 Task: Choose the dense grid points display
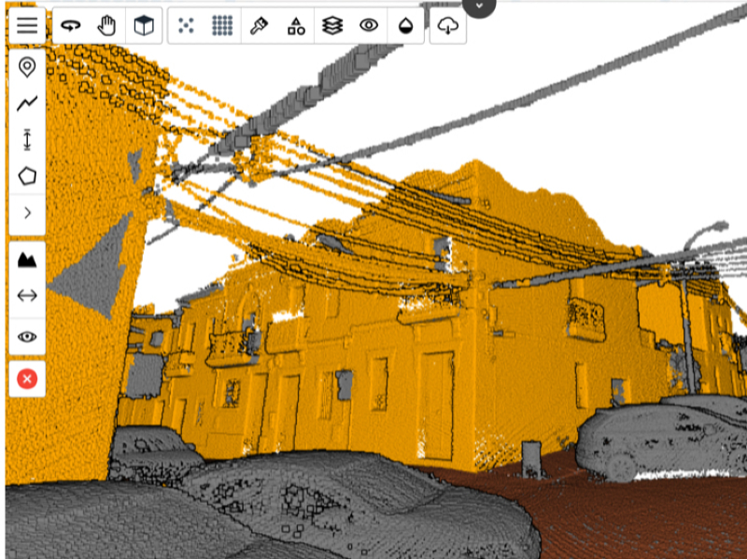222,26
